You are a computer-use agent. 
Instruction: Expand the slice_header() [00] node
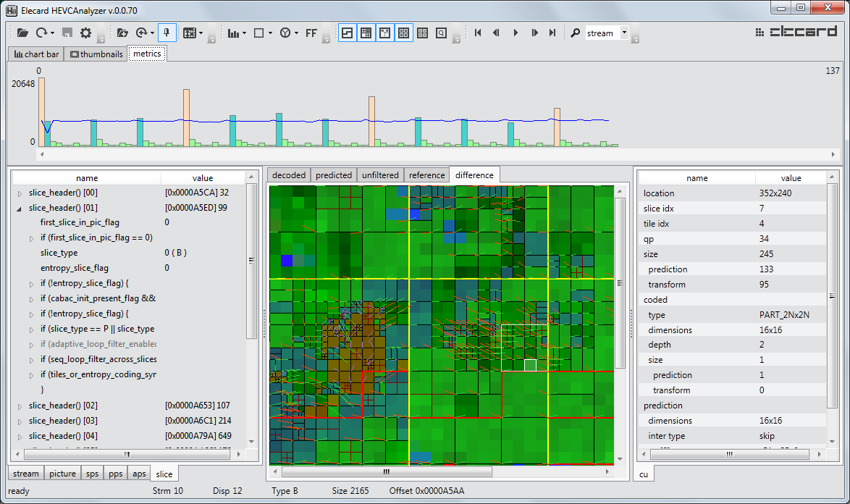tap(20, 193)
